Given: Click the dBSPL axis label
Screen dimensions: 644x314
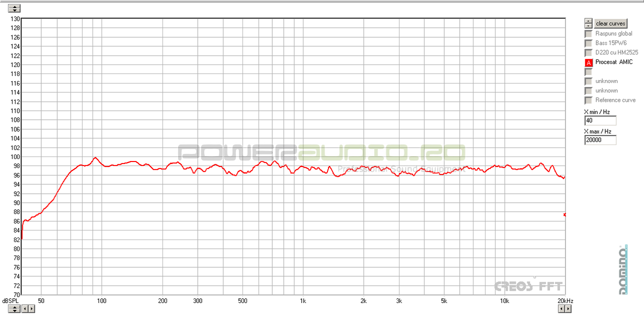Looking at the screenshot, I should [x=11, y=301].
